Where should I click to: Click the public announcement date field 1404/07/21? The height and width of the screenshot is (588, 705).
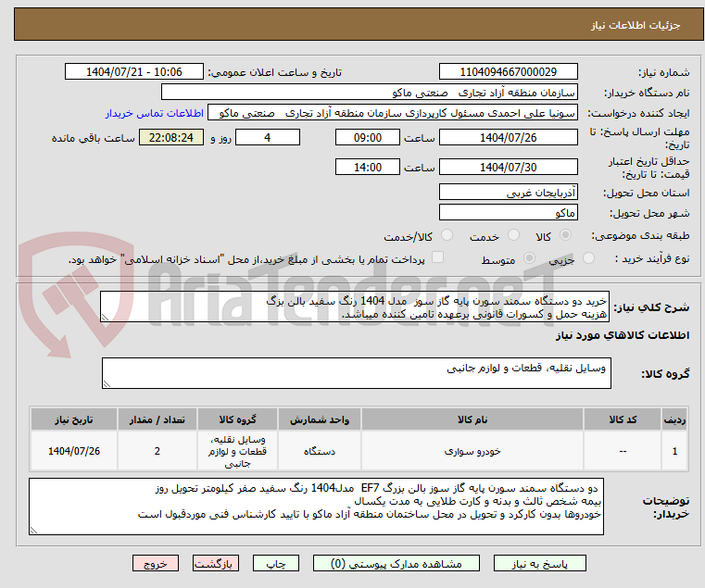[x=134, y=72]
